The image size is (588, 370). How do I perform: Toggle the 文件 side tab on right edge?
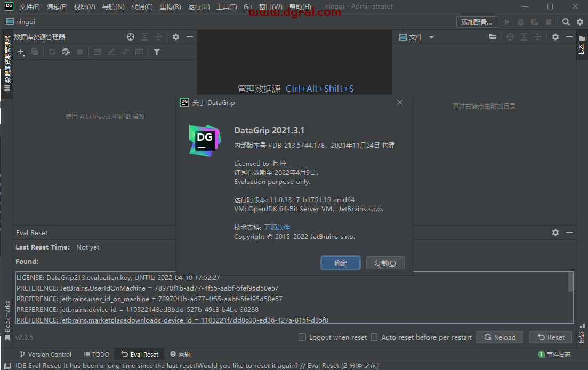(582, 46)
